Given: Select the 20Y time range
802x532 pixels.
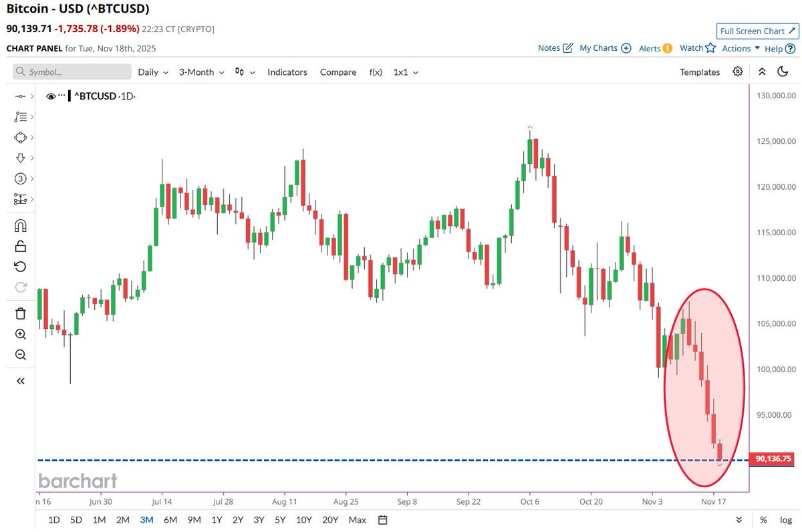Looking at the screenshot, I should [330, 519].
